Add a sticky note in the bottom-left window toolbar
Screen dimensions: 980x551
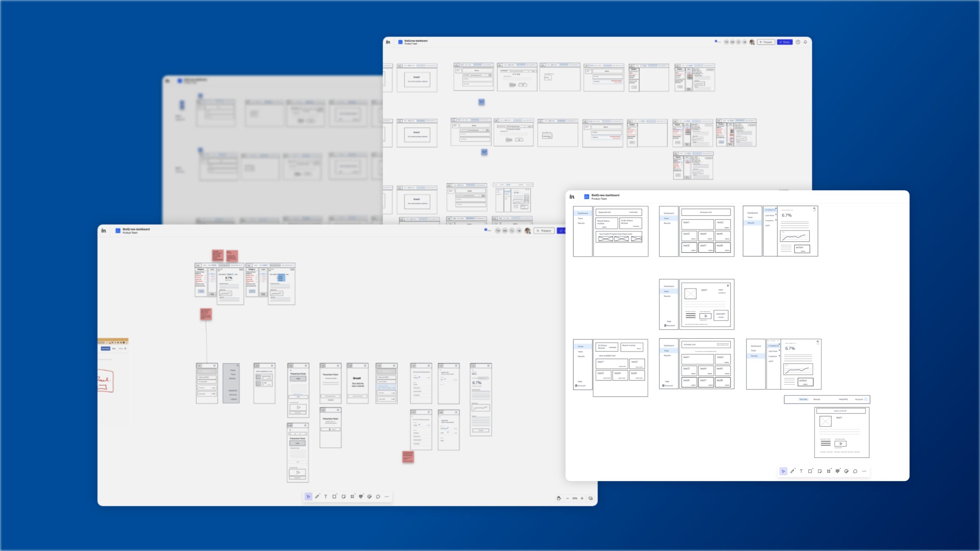(x=343, y=497)
